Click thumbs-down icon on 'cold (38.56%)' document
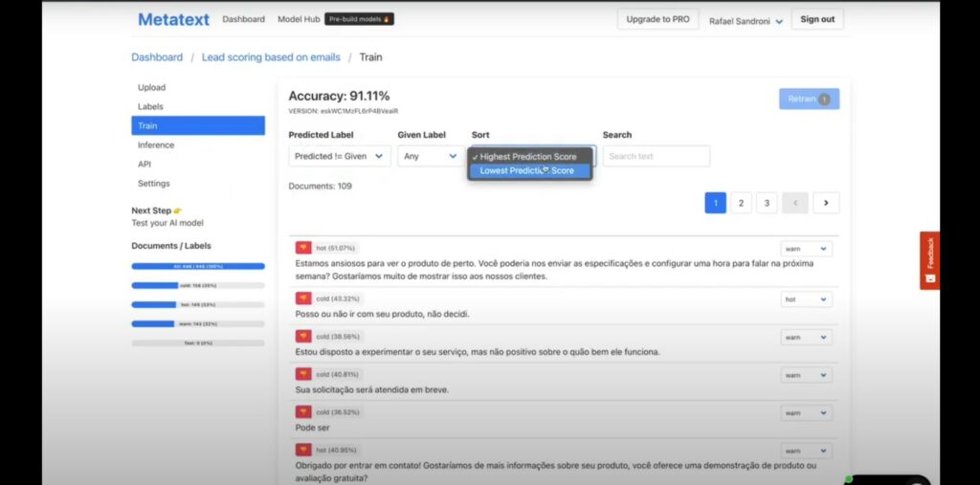980x485 pixels. pos(303,337)
